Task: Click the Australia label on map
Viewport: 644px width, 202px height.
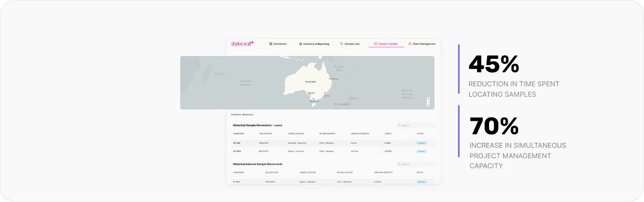Action: point(310,82)
